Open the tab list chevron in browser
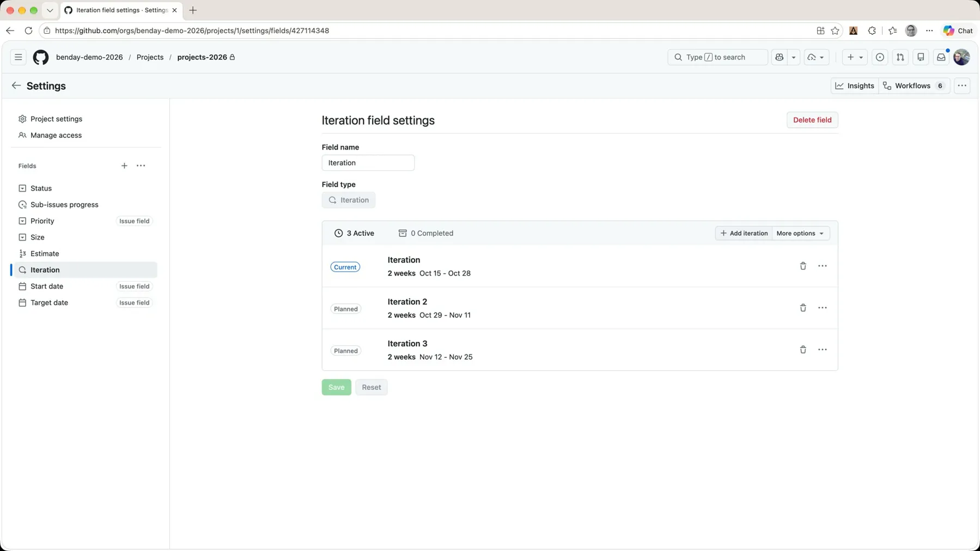 (50, 10)
